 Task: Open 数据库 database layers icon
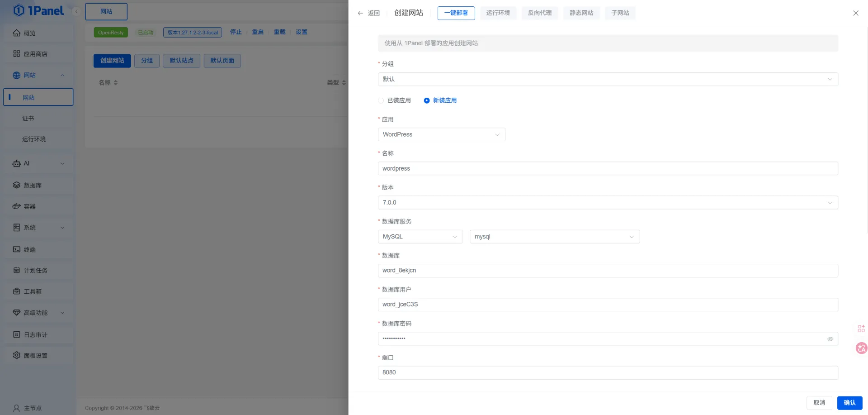coord(17,185)
